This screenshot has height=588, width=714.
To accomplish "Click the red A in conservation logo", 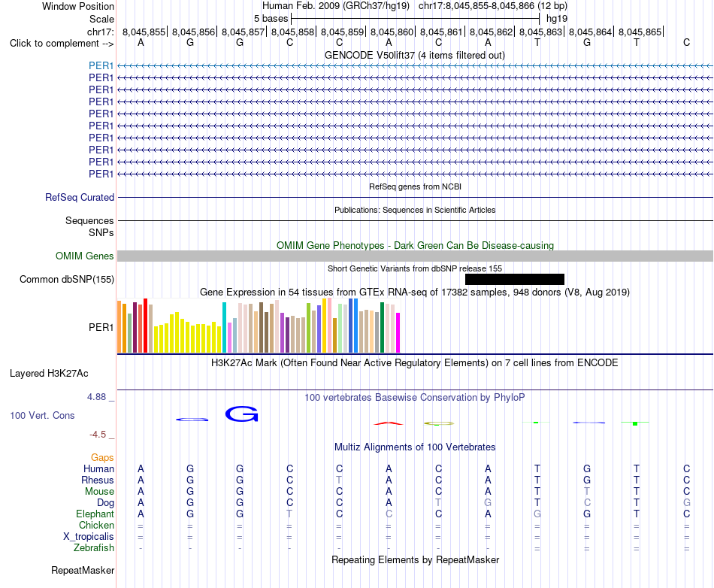I will (x=389, y=423).
